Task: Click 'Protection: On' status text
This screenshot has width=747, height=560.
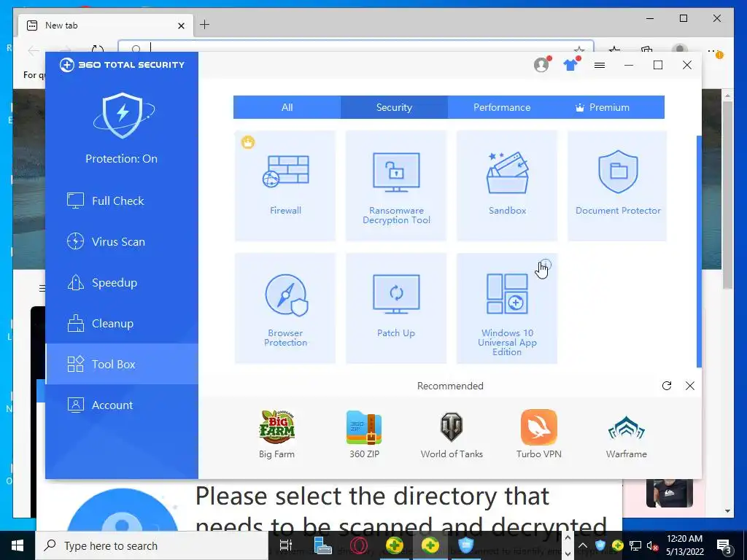Action: [122, 158]
